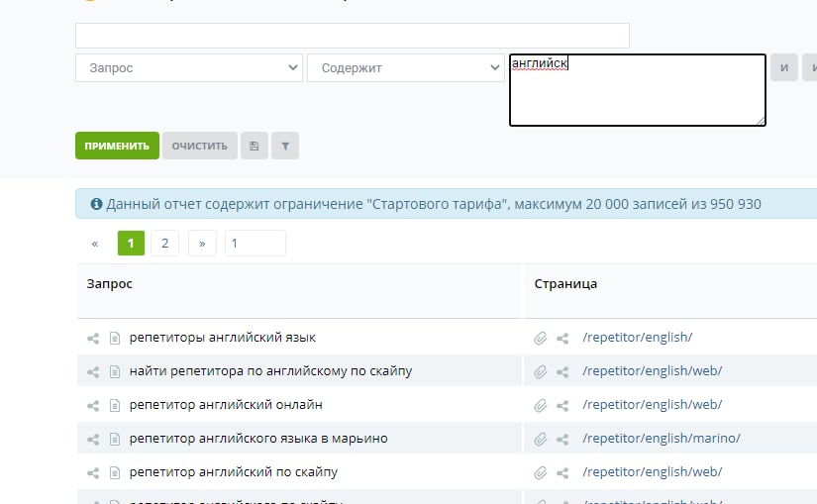817x504 pixels.
Task: Click share icon next to /repetitor/english/marino/
Action: click(x=562, y=440)
